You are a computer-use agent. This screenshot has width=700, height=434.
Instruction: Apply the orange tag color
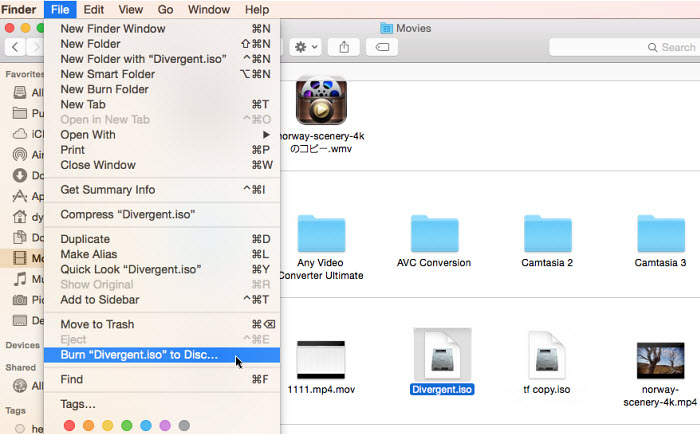coord(88,426)
